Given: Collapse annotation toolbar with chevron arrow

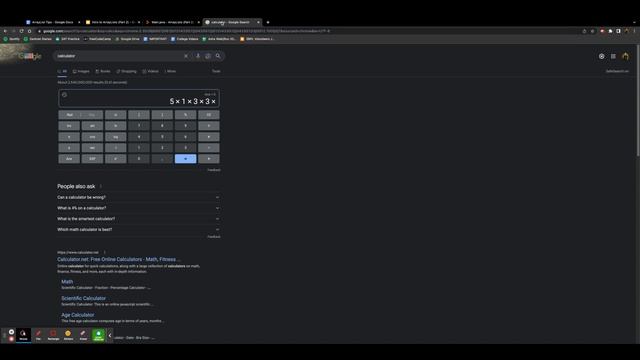Looking at the screenshot, I should 109,335.
